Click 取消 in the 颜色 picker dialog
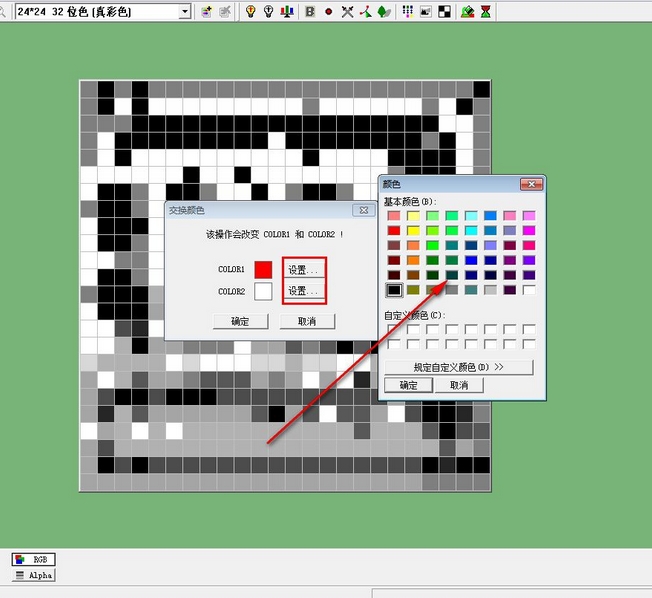 [x=459, y=385]
